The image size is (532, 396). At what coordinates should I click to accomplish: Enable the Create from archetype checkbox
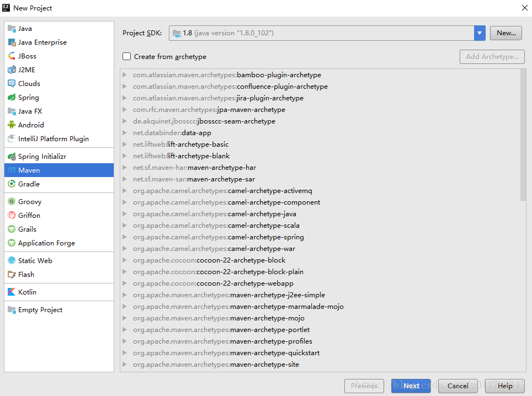(x=126, y=56)
